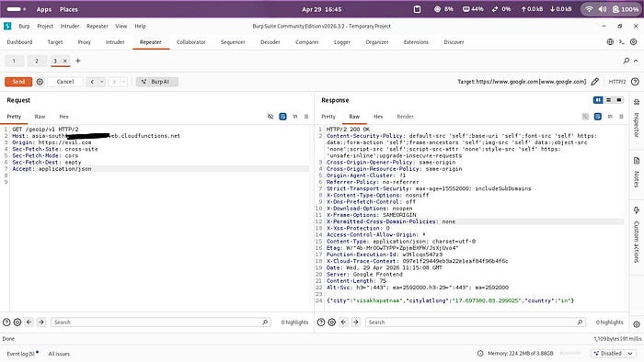Image resolution: width=644 pixels, height=362 pixels.
Task: Select top-bottom layout view
Action: click(609, 100)
